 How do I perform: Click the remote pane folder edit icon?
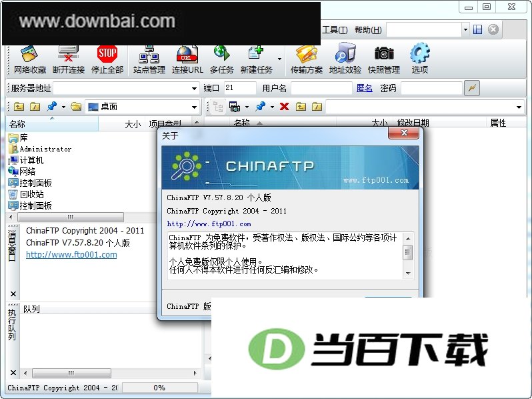[317, 107]
